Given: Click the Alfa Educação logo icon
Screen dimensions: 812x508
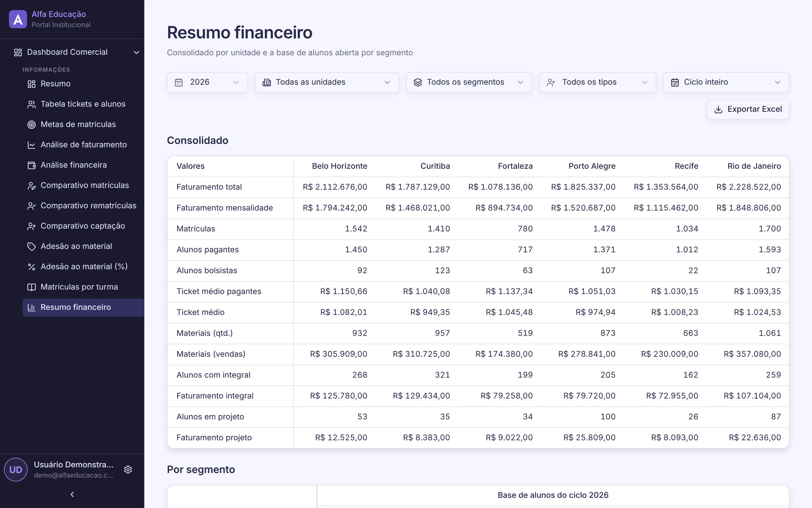Looking at the screenshot, I should click(18, 19).
